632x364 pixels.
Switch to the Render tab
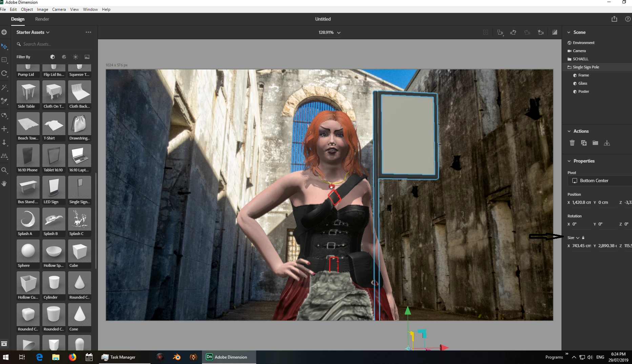(x=42, y=19)
